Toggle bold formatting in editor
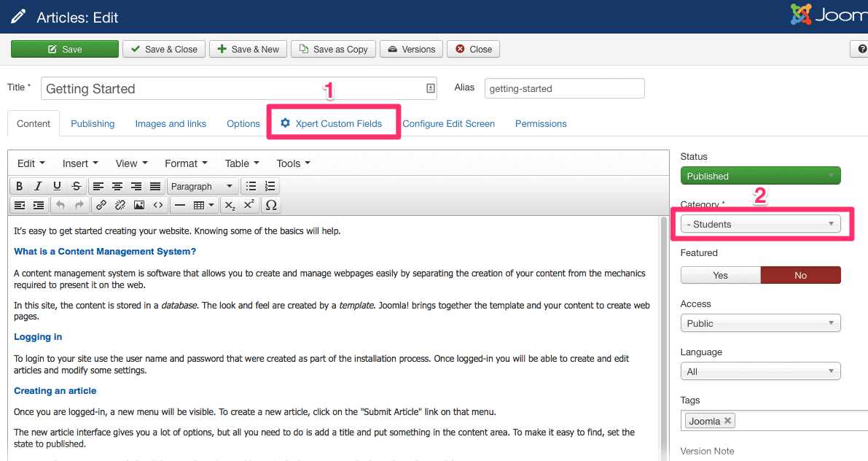 click(20, 186)
